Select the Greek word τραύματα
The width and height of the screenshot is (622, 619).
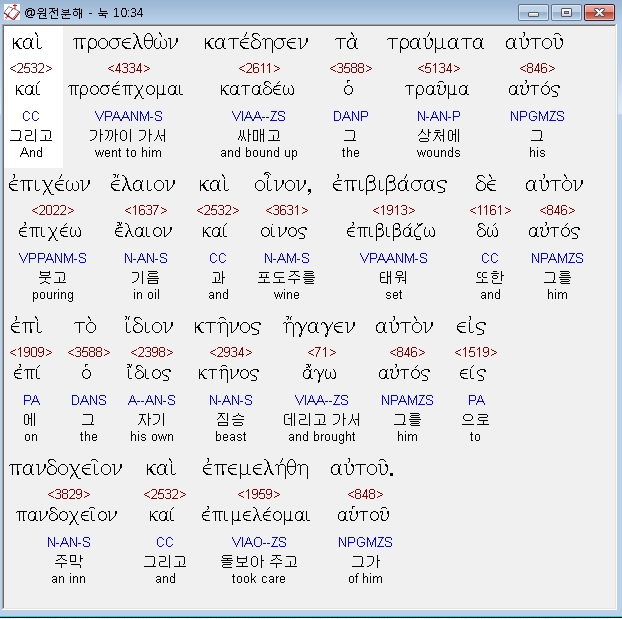pyautogui.click(x=436, y=43)
